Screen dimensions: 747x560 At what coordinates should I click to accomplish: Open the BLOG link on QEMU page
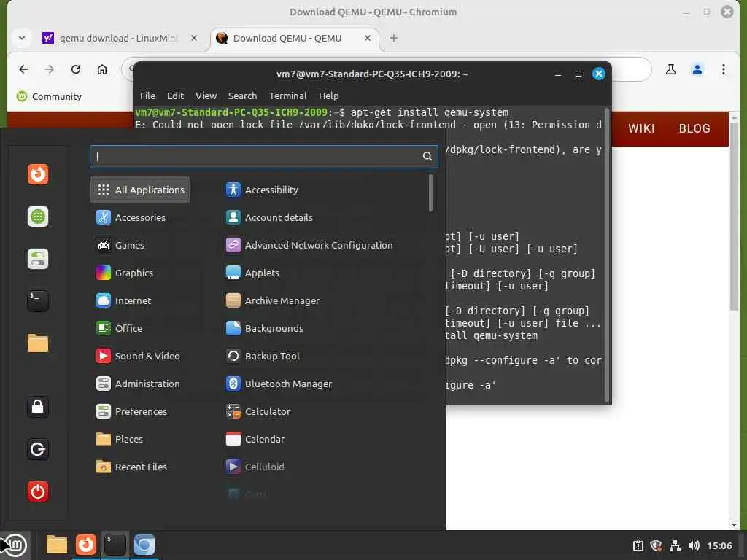[x=694, y=128]
